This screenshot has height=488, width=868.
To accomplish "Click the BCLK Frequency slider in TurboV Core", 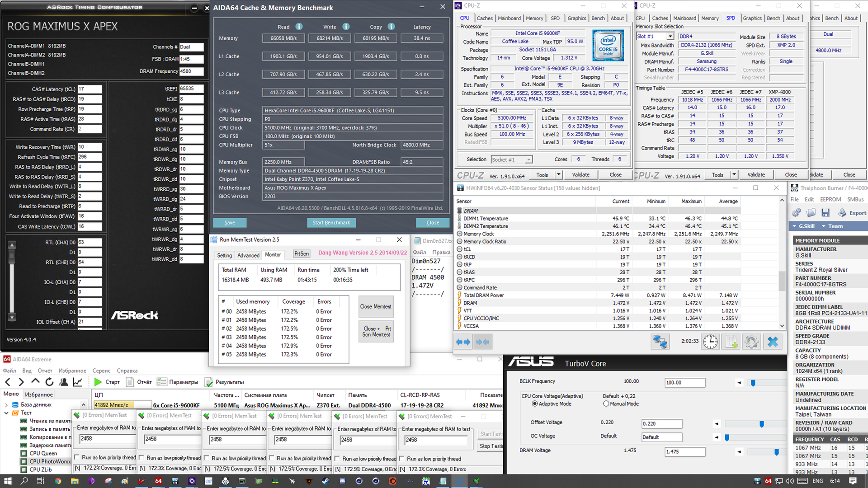I will [753, 383].
